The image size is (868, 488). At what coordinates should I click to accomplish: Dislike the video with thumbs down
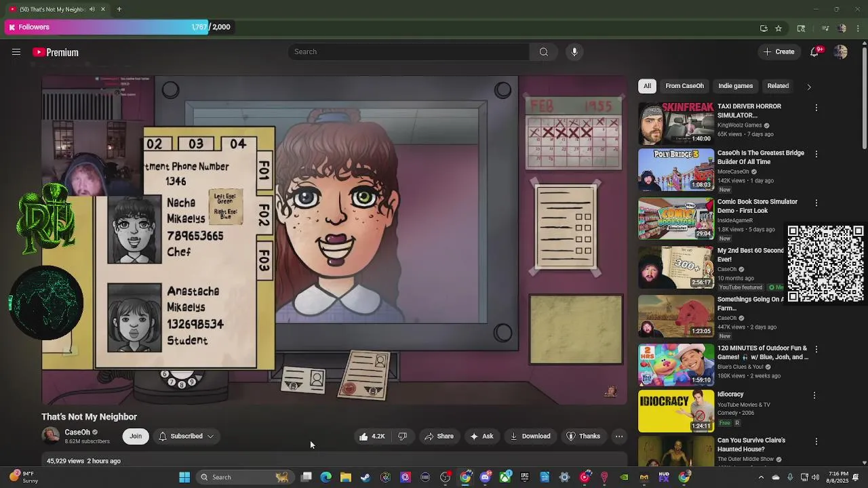click(402, 436)
